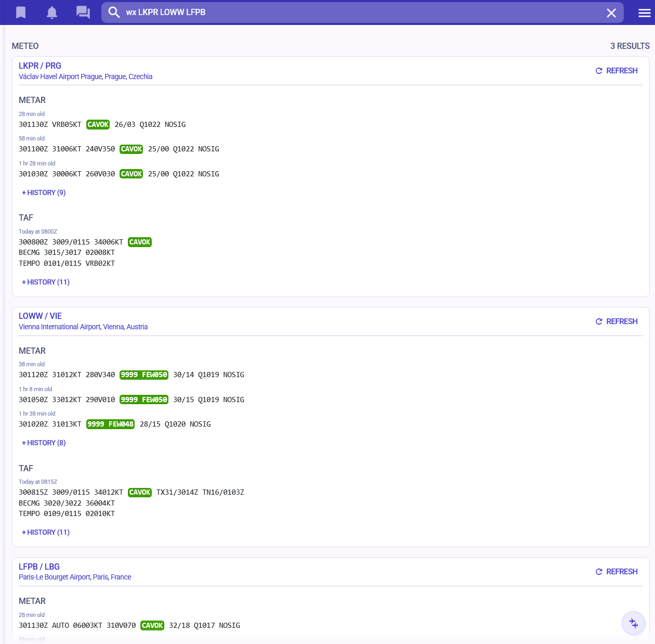655x644 pixels.
Task: Open the bookmarks icon in top bar
Action: point(21,12)
